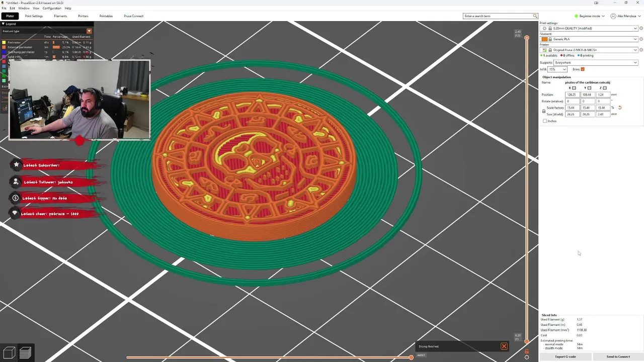Click the Size Z input field

click(603, 114)
